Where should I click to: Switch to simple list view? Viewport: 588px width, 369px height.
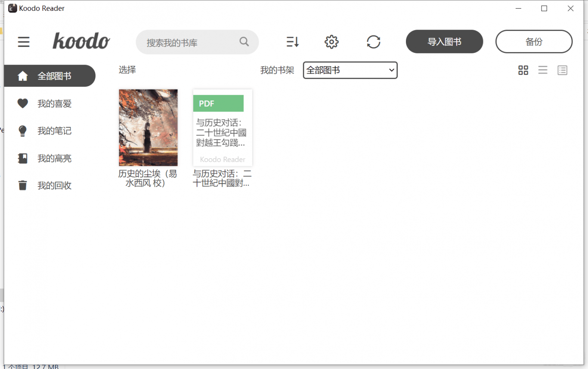pyautogui.click(x=543, y=70)
